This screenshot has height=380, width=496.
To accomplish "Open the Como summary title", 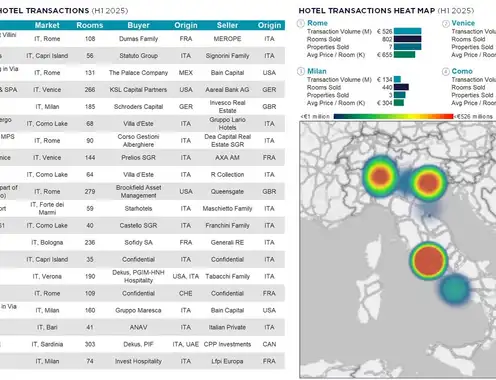I will [x=462, y=71].
